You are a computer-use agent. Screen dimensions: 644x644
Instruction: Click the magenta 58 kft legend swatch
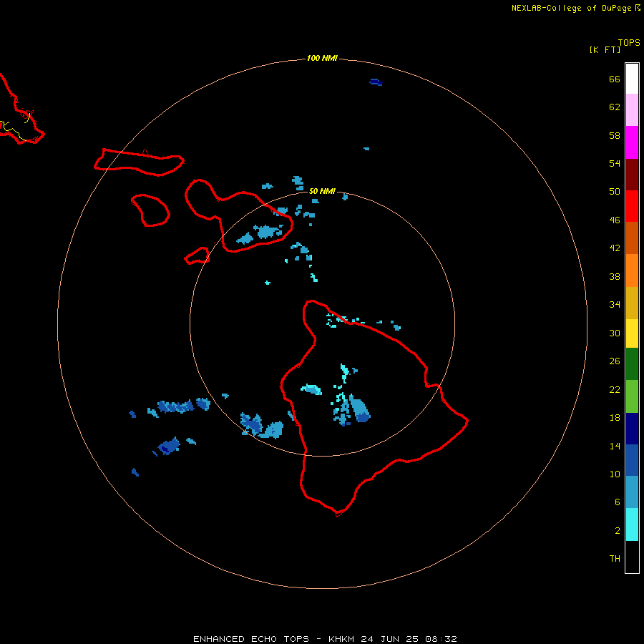click(632, 142)
